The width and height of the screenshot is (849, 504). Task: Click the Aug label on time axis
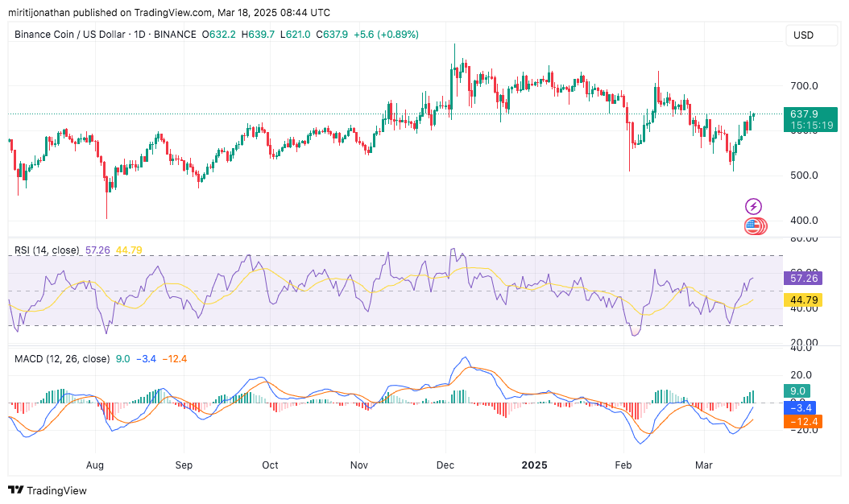click(x=95, y=465)
